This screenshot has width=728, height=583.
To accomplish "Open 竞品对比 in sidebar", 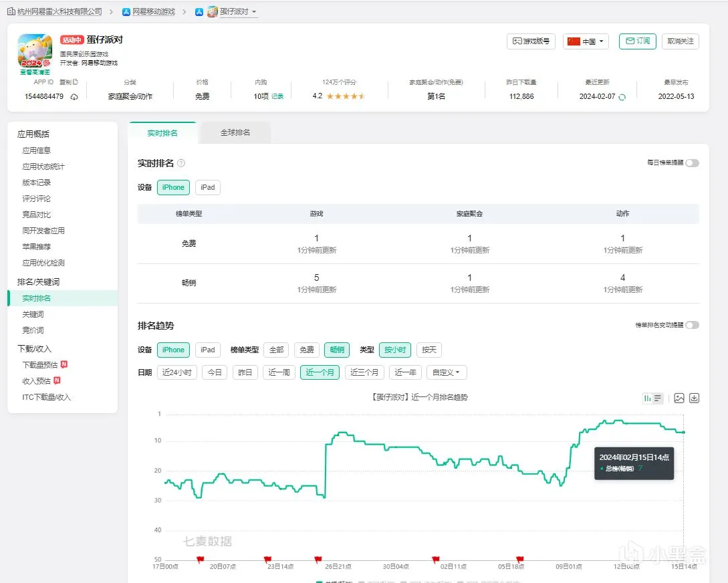I will click(37, 215).
